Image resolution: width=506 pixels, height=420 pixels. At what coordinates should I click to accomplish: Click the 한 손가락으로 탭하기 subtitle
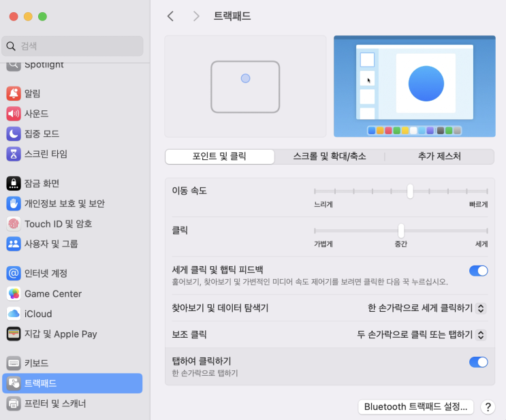coord(205,373)
